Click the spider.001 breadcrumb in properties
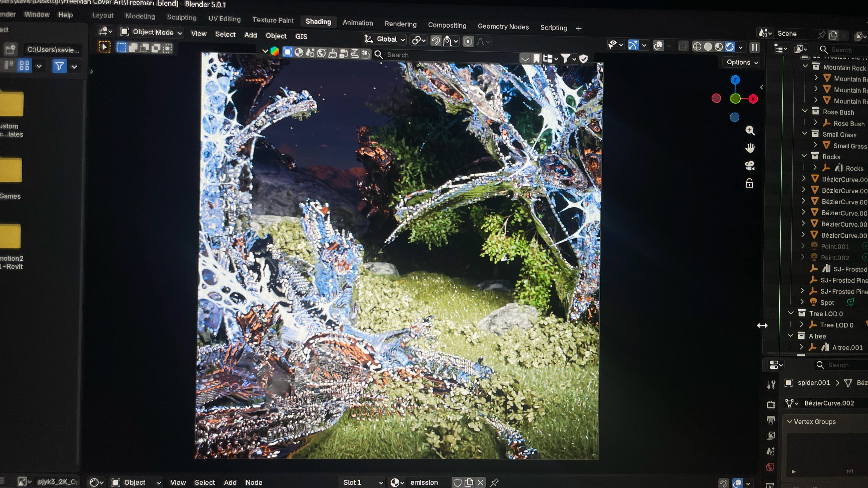Image resolution: width=868 pixels, height=488 pixels. pyautogui.click(x=814, y=382)
